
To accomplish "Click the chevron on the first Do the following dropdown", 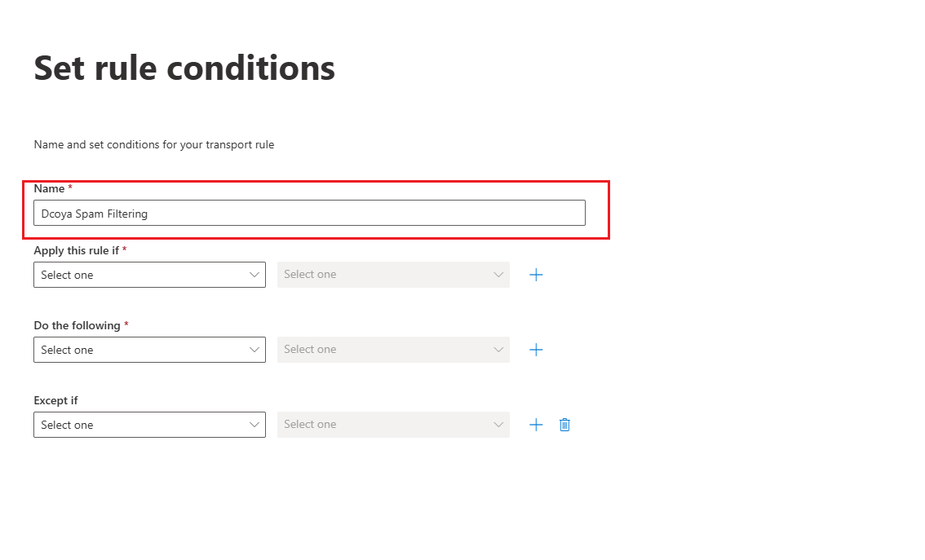I will tap(254, 350).
